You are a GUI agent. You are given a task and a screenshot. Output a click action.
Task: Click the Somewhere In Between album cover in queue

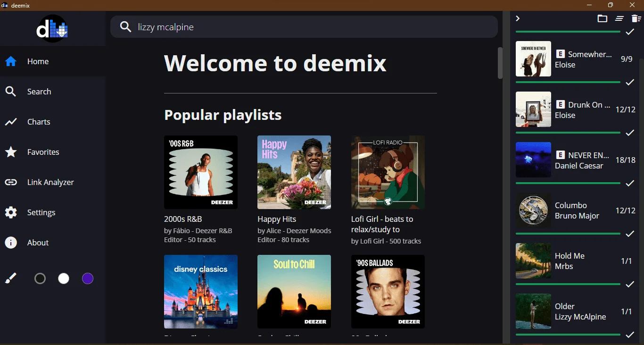533,59
